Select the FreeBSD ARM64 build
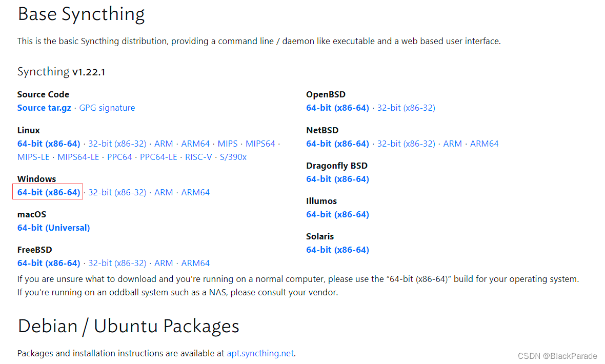This screenshot has width=605, height=364. coord(195,263)
